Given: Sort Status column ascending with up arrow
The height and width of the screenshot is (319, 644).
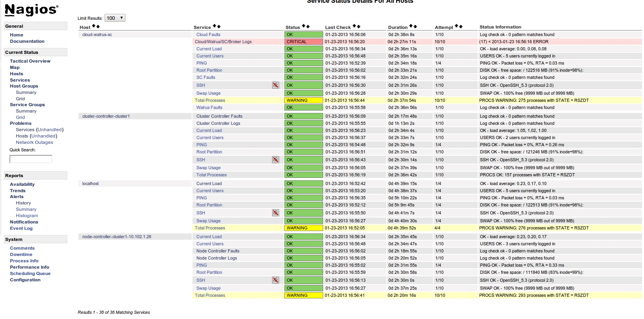Looking at the screenshot, I should point(303,27).
